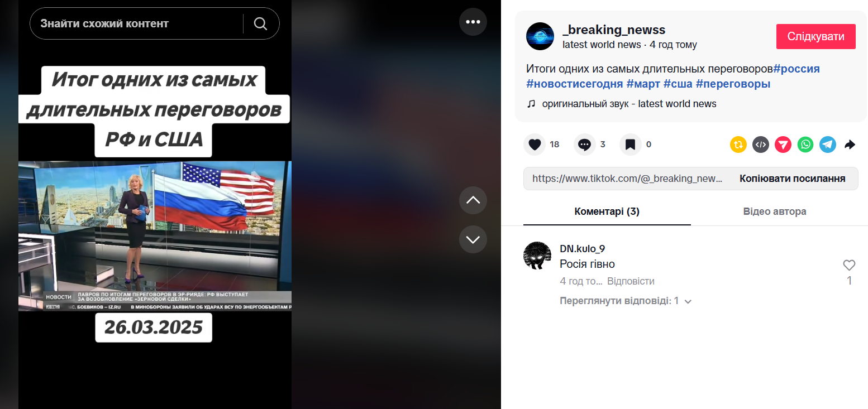
Task: Click Копіювати посилання button
Action: (792, 179)
